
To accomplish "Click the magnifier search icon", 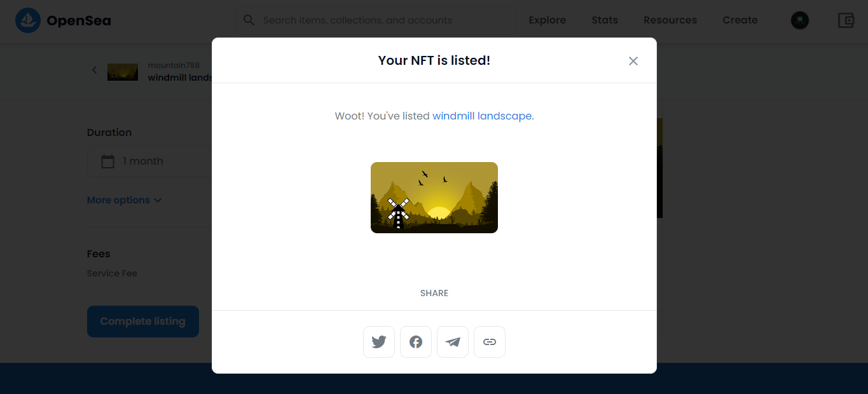I will click(249, 20).
